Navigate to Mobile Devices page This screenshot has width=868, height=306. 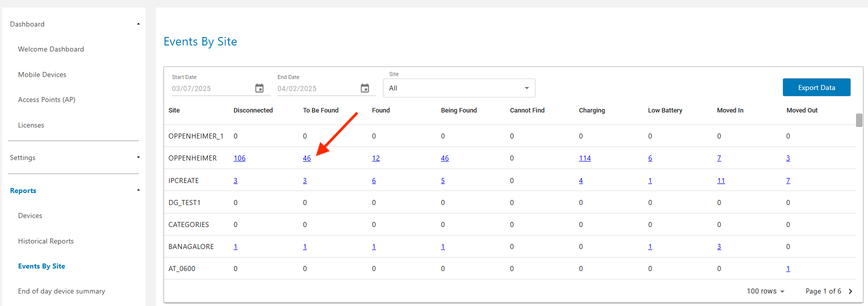pyautogui.click(x=42, y=74)
